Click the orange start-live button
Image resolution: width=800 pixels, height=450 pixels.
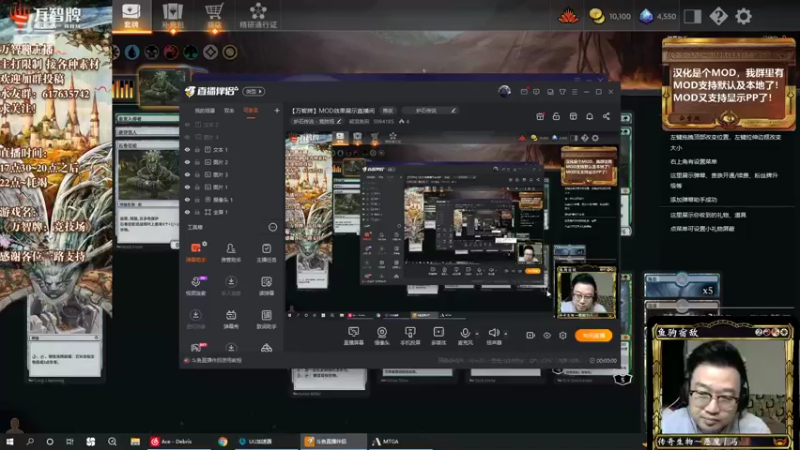[x=593, y=335]
